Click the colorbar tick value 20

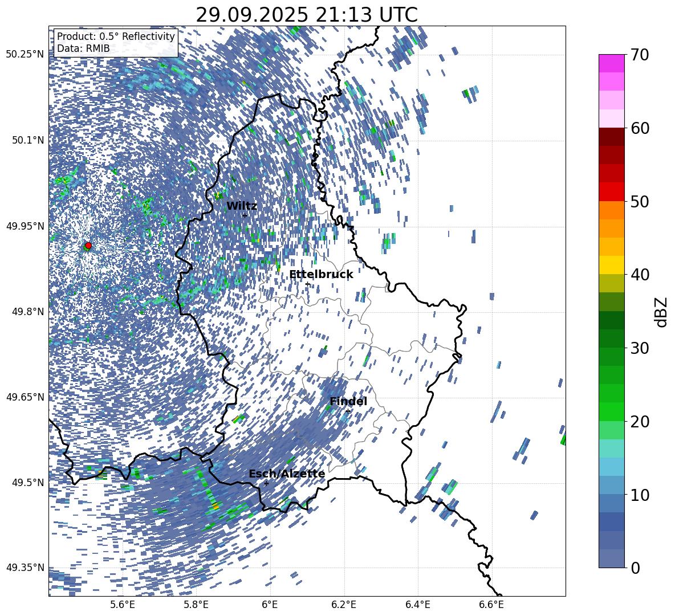pos(640,421)
